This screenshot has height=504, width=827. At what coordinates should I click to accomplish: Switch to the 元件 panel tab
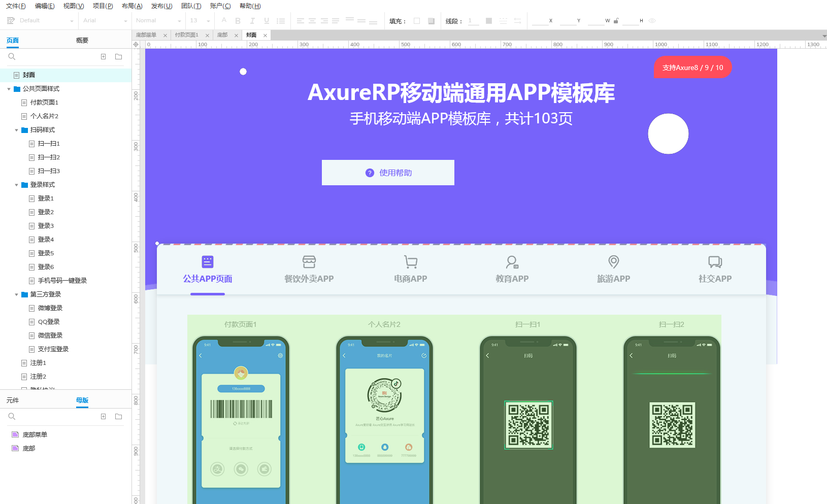(13, 400)
